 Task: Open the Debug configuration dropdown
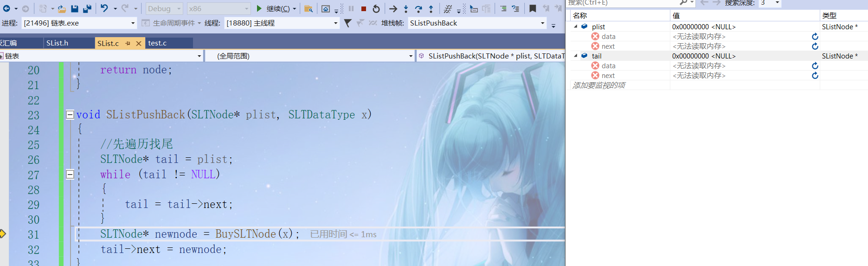(164, 8)
